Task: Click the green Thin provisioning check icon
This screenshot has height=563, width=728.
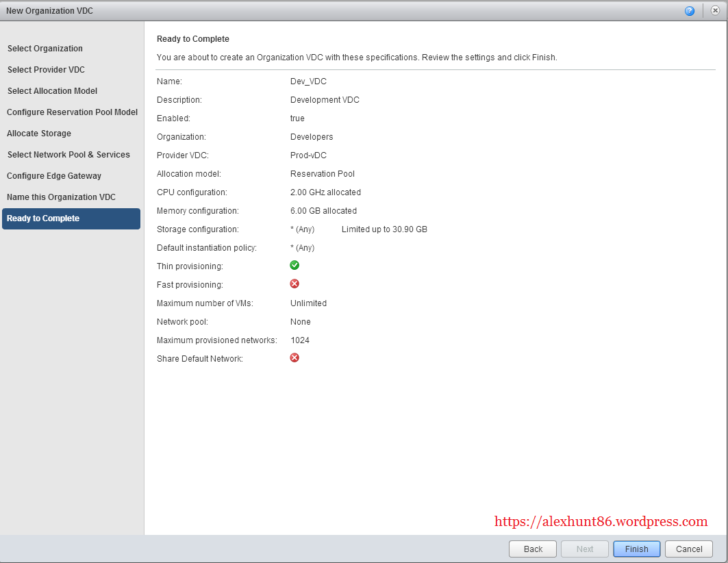Action: tap(294, 265)
